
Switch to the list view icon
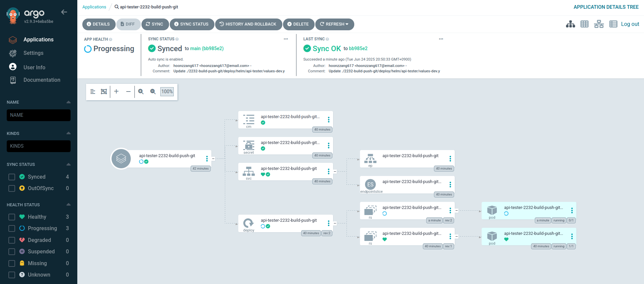[x=613, y=24]
